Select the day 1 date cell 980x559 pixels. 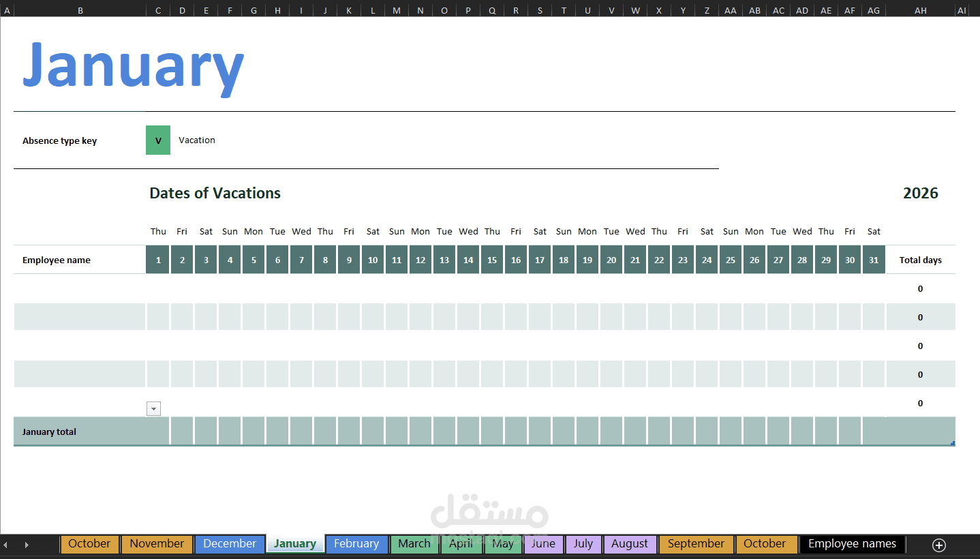point(158,260)
